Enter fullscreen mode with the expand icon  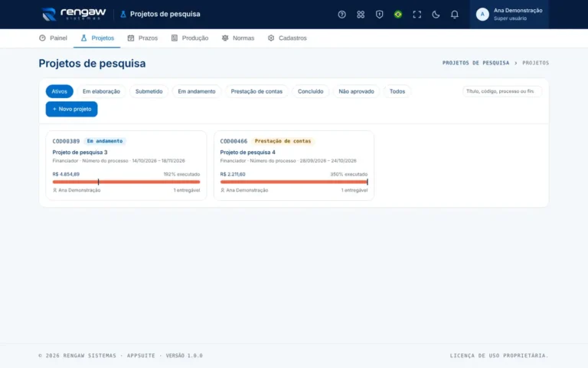click(416, 15)
